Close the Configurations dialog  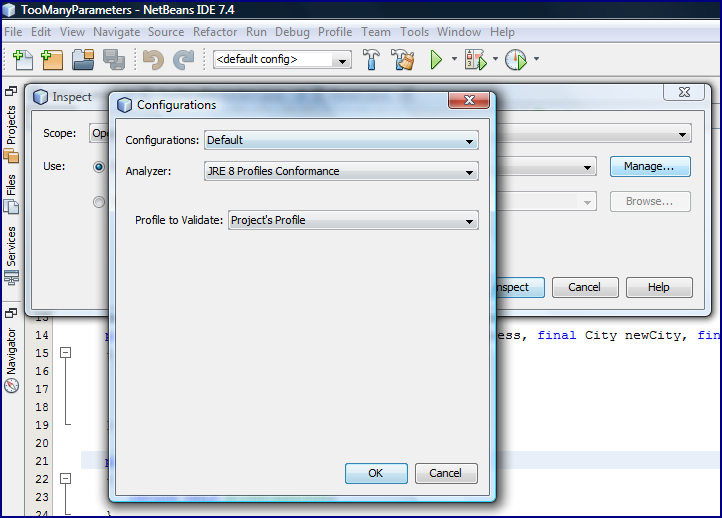pyautogui.click(x=469, y=100)
